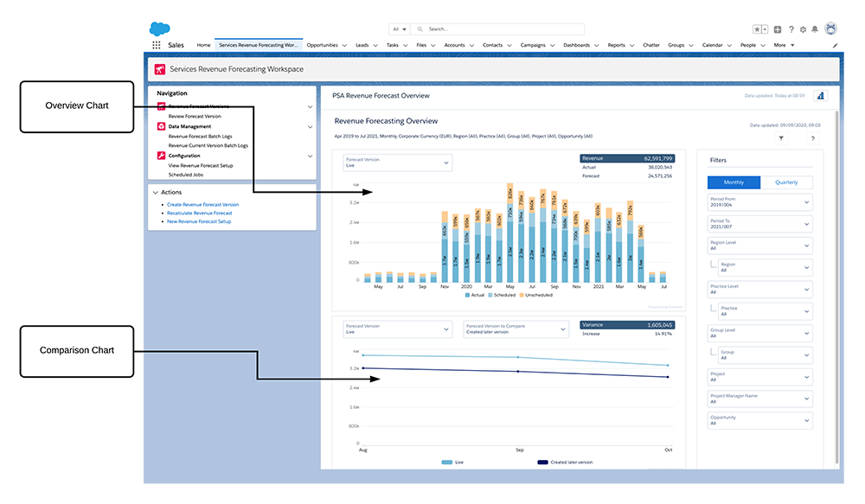Open the Salesforce App Launcher grid icon
Image resolution: width=865 pixels, height=504 pixels.
pyautogui.click(x=158, y=44)
